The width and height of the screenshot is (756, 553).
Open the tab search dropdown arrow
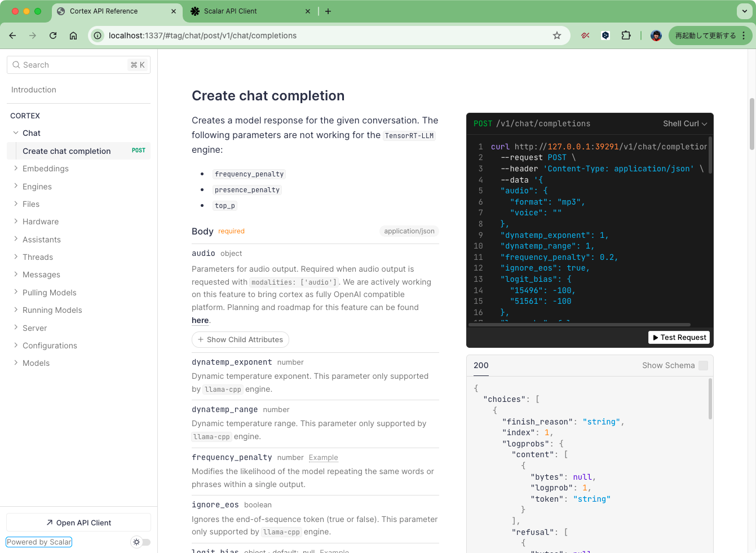coord(744,11)
